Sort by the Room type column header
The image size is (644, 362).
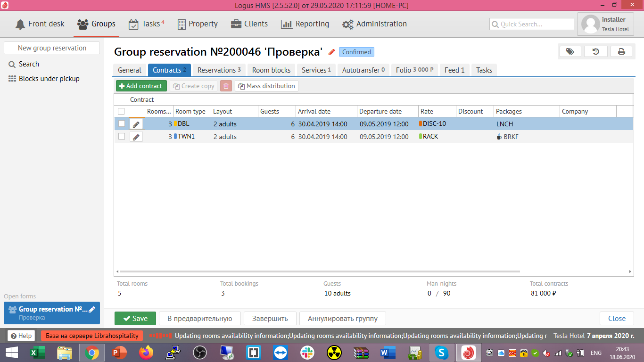(x=192, y=111)
